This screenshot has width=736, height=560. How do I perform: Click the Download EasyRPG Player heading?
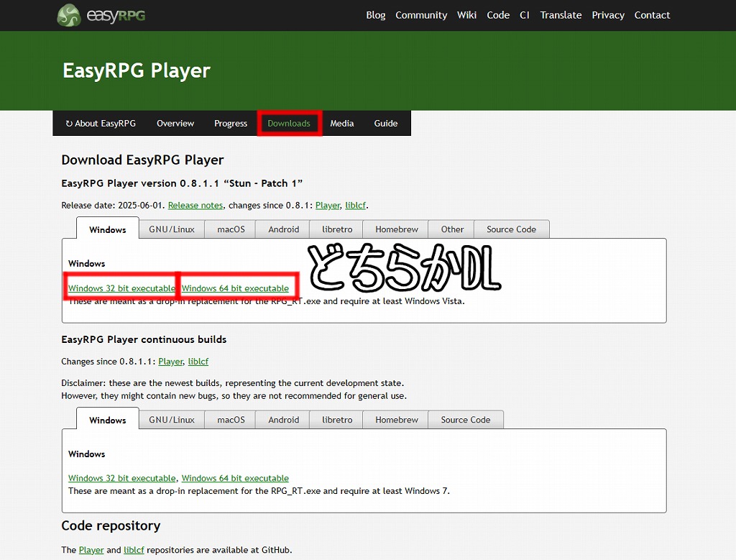pyautogui.click(x=143, y=160)
